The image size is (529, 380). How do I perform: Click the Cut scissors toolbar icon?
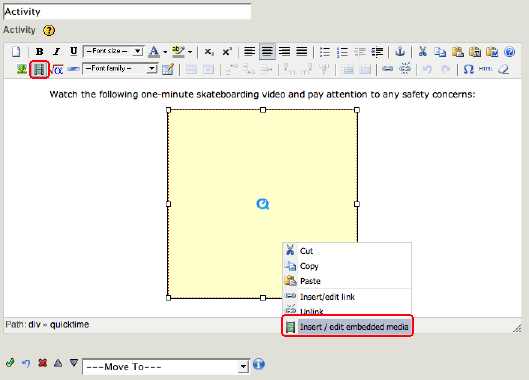click(x=422, y=52)
